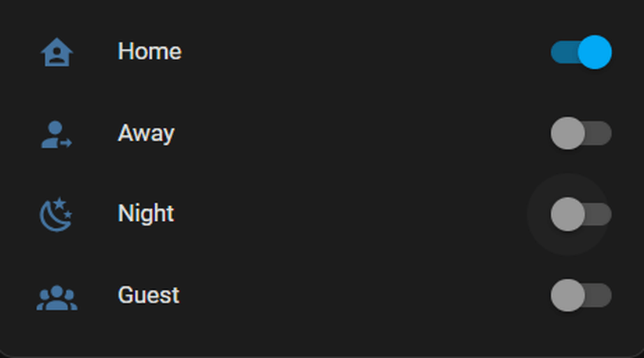Viewport: 644px width, 358px height.
Task: Click the gray knob of Away switch
Action: [x=567, y=133]
